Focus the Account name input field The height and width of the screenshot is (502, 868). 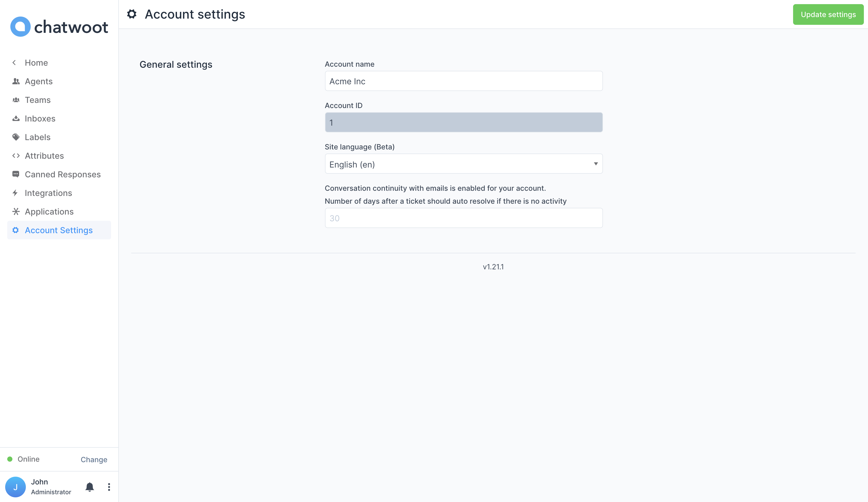tap(463, 81)
